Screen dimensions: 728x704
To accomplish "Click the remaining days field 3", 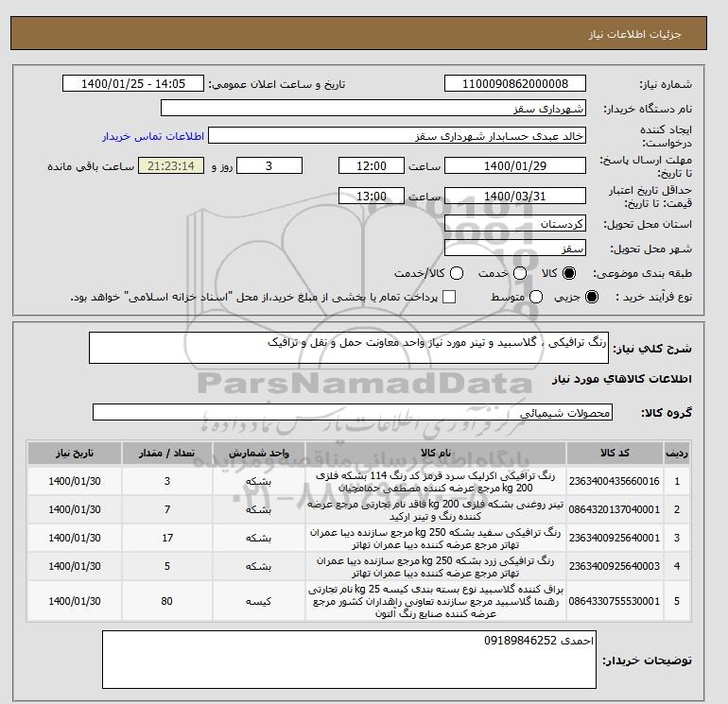I will [269, 165].
